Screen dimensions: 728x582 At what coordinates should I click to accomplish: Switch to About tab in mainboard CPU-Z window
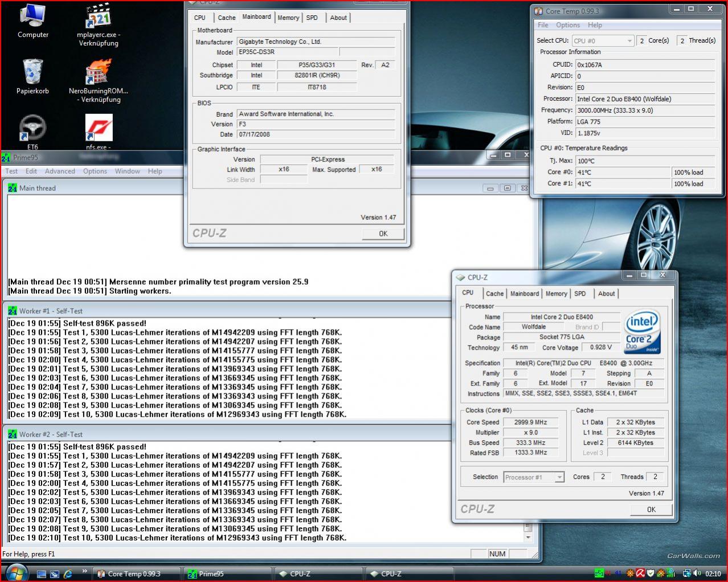[338, 18]
